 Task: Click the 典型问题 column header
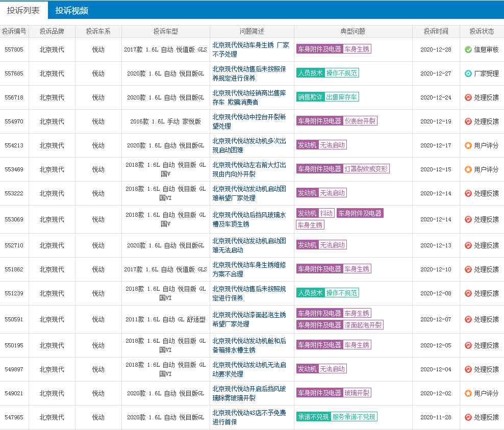[x=353, y=32]
